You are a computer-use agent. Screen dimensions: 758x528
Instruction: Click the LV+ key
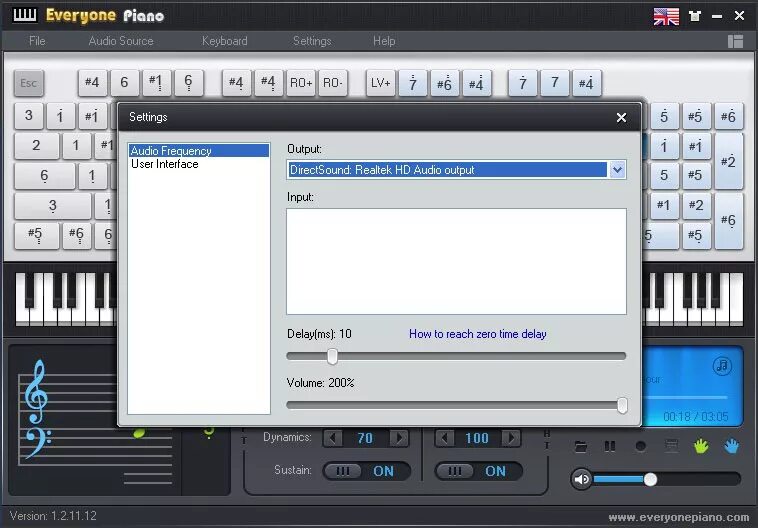(380, 83)
